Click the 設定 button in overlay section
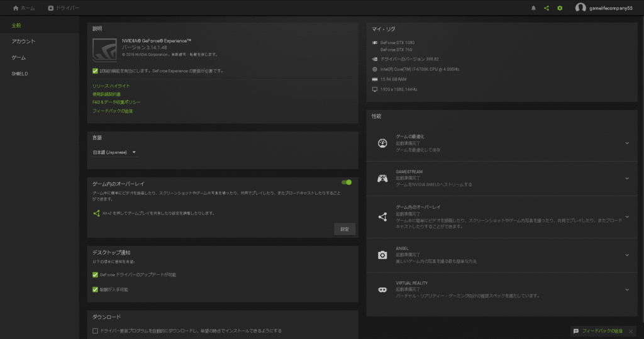The image size is (644, 339). tap(345, 229)
